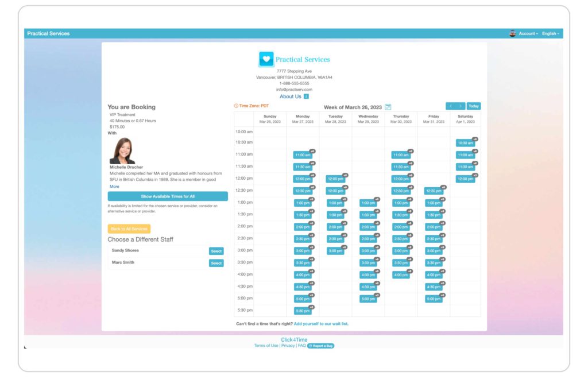
Task: Click Show Available Times for All
Action: click(168, 196)
